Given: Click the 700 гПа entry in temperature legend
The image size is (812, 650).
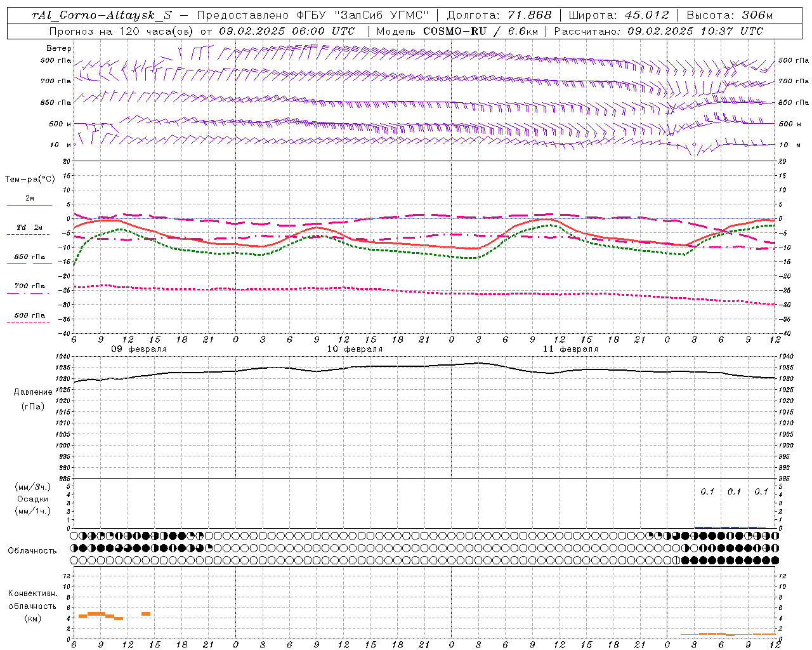Looking at the screenshot, I should (x=30, y=286).
